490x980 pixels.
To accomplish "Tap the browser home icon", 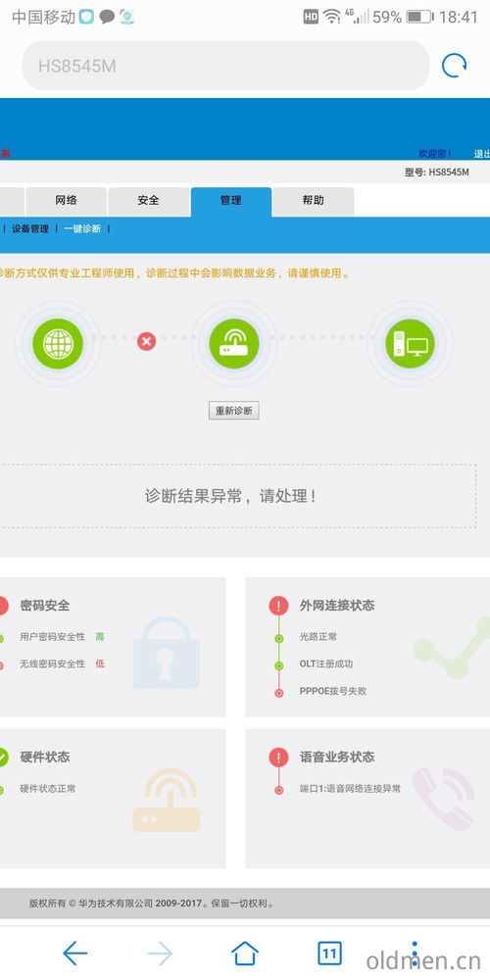I will coord(245,954).
